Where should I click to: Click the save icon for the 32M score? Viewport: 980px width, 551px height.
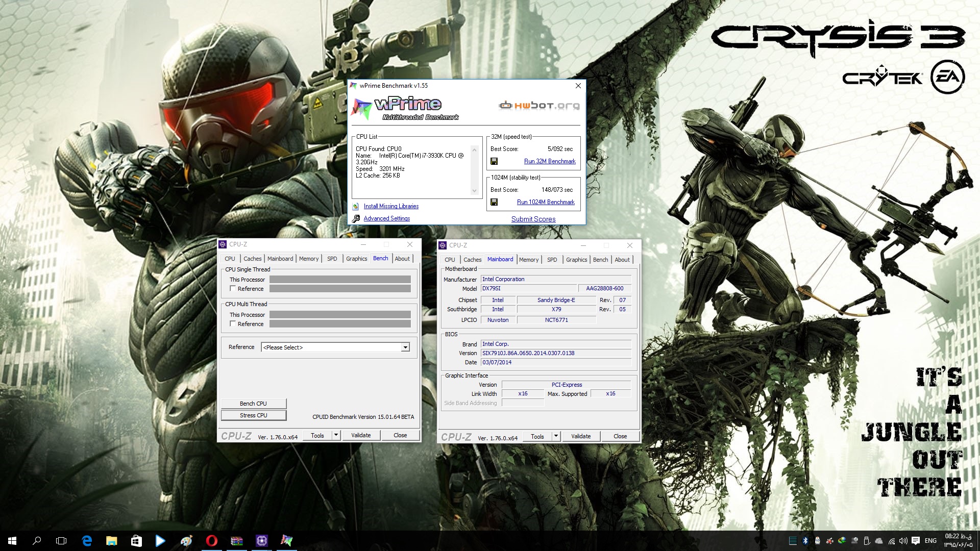coord(494,161)
